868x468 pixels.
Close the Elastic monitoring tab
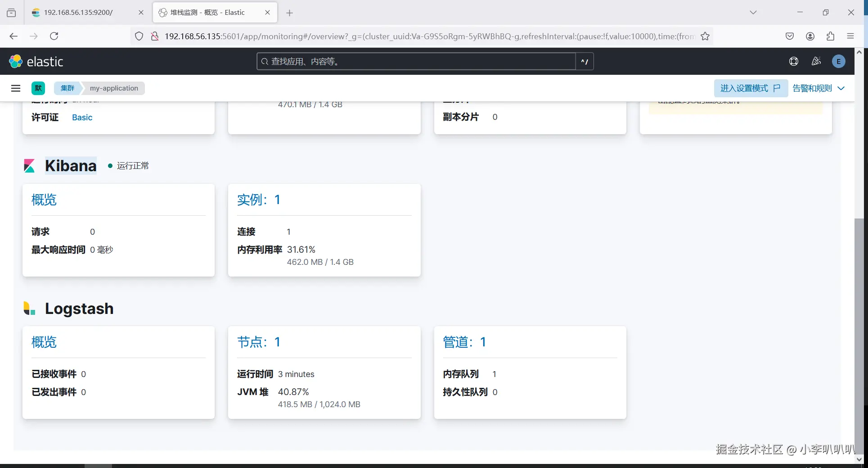click(x=268, y=13)
